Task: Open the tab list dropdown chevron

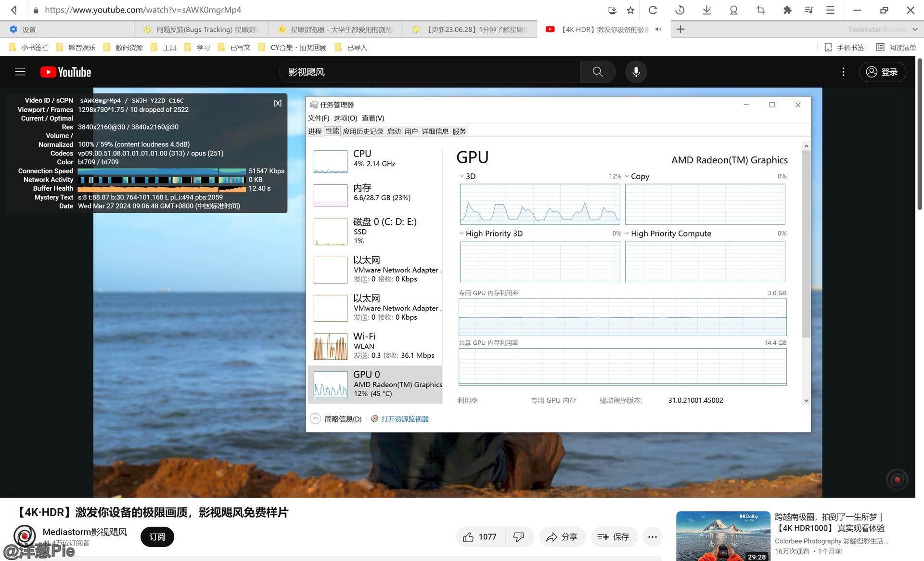Action: (915, 29)
